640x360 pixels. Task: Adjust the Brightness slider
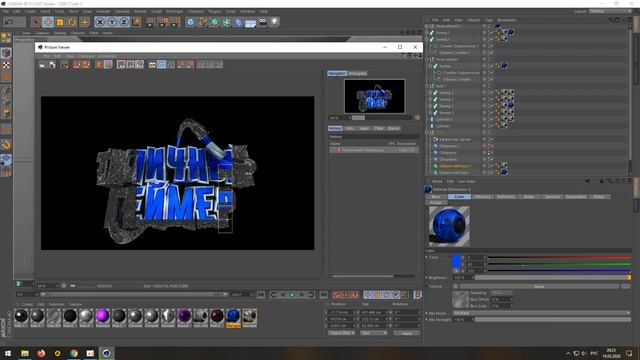point(553,278)
